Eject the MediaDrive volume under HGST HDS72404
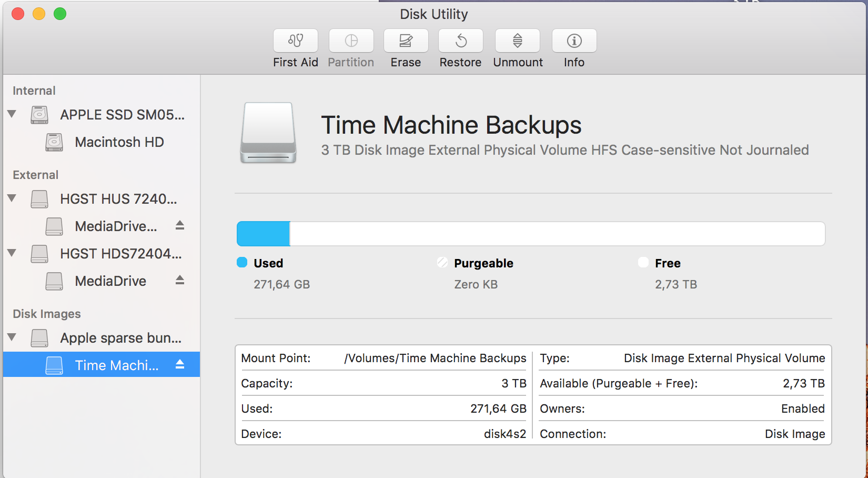The image size is (868, 478). pyautogui.click(x=180, y=280)
